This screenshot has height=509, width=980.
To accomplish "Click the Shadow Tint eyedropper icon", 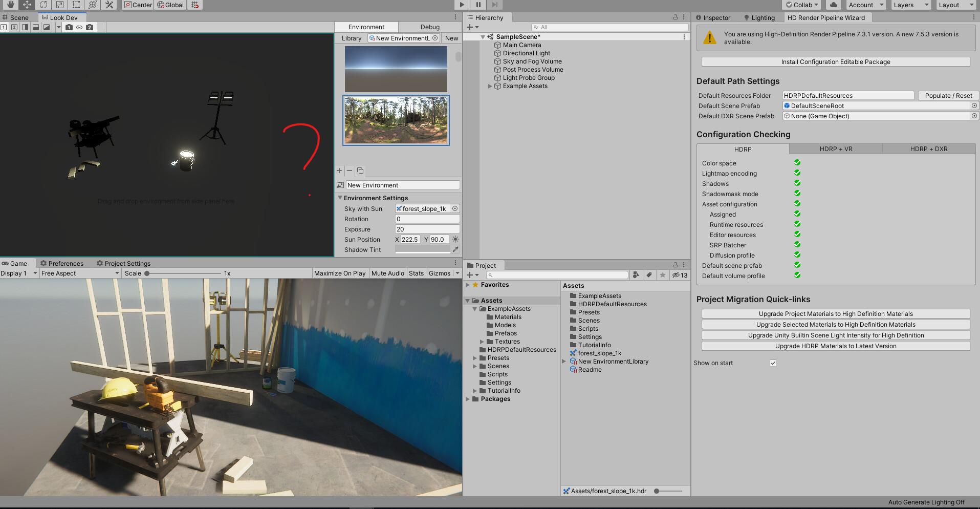I will click(455, 249).
